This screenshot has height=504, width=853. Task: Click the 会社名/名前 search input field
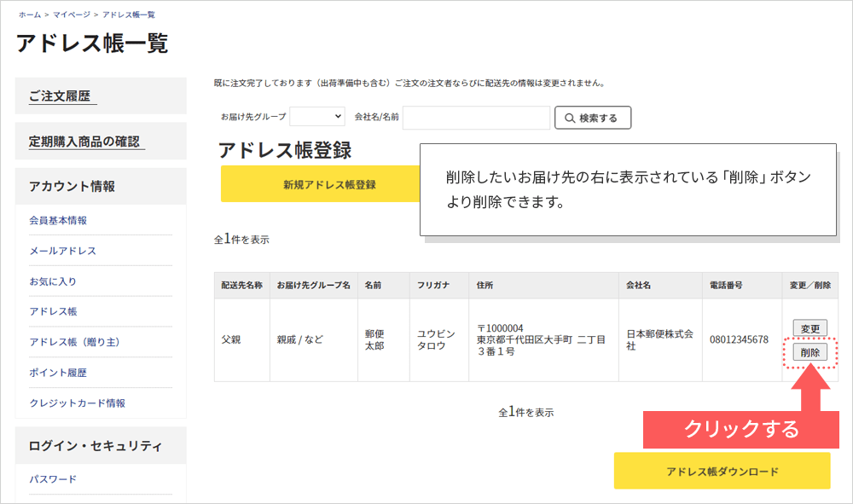click(476, 118)
